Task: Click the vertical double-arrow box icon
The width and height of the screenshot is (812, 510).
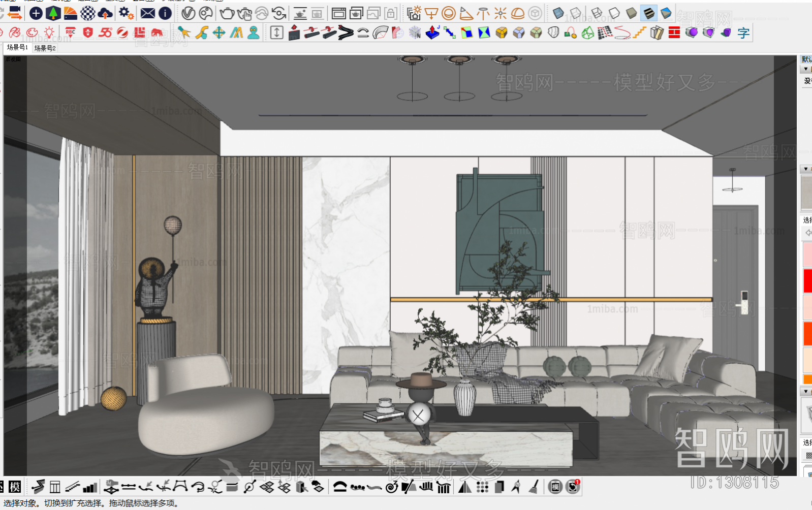Action: pyautogui.click(x=276, y=33)
